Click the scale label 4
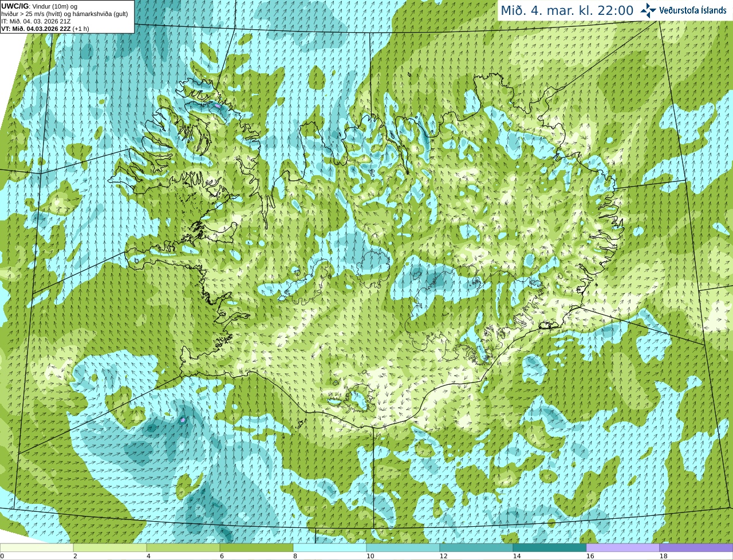 pos(148,556)
